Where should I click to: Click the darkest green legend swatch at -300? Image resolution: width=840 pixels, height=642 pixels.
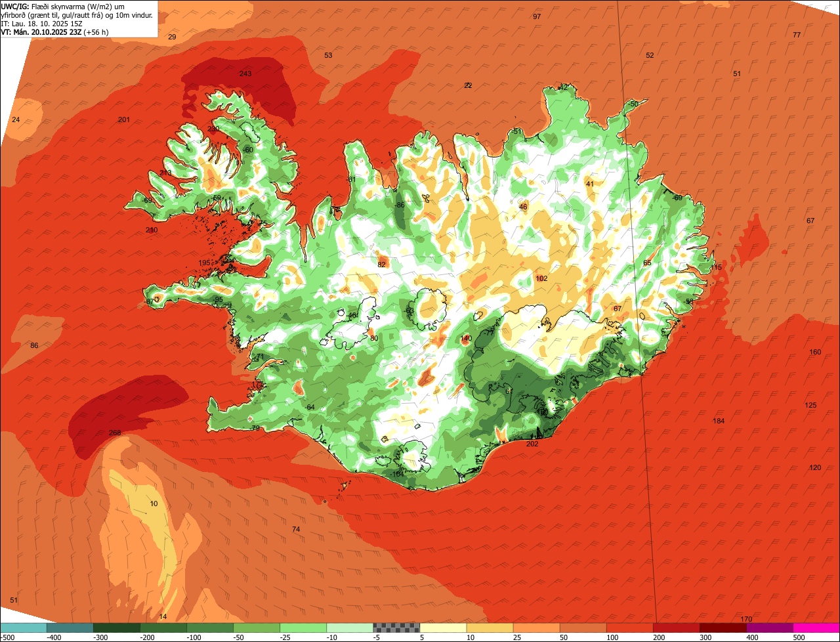116,628
